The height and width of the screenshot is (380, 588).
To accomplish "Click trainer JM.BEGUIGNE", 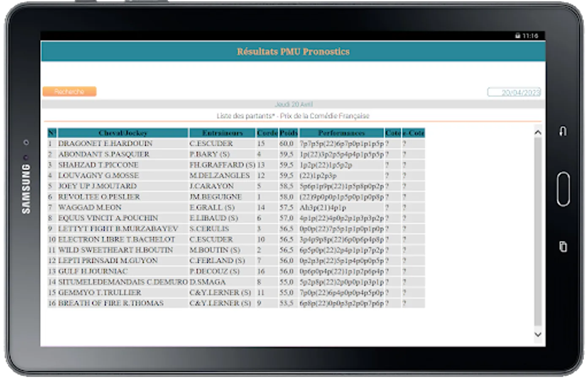I will [216, 197].
